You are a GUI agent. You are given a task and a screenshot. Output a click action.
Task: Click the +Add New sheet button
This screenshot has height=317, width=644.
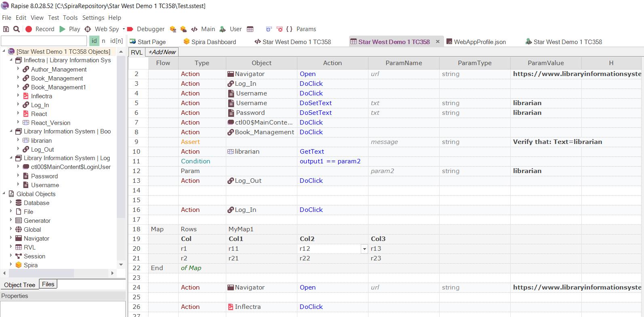(162, 52)
